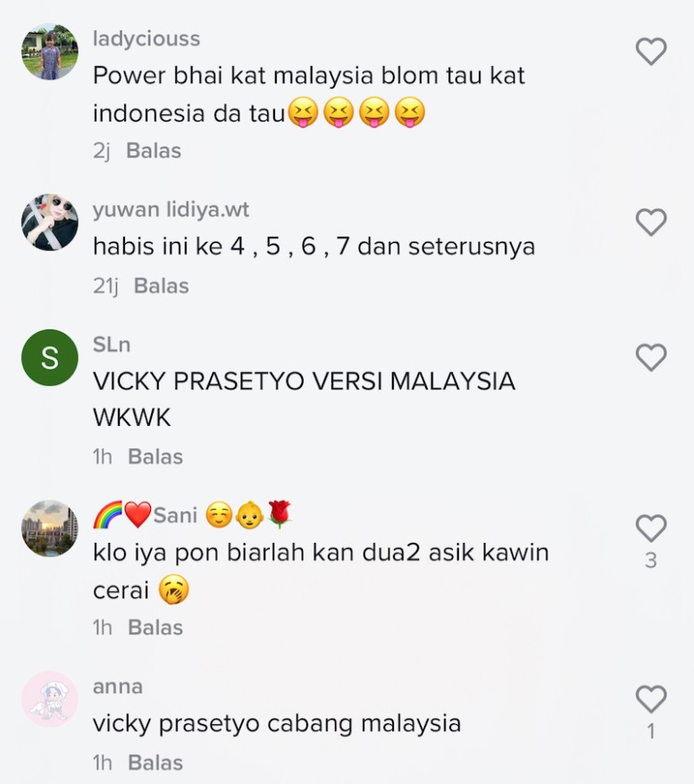Click Balas under yuwan lidiya.wt's comment
This screenshot has width=694, height=784.
click(161, 286)
